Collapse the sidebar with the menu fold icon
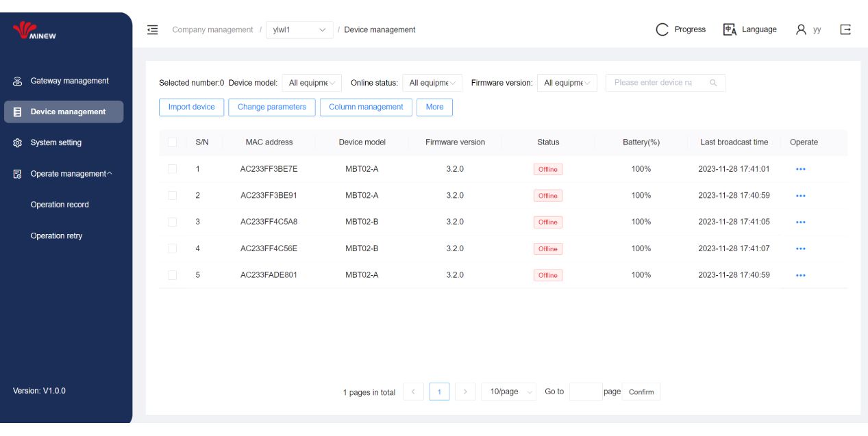Viewport: 868px width, 436px height. pyautogui.click(x=153, y=29)
